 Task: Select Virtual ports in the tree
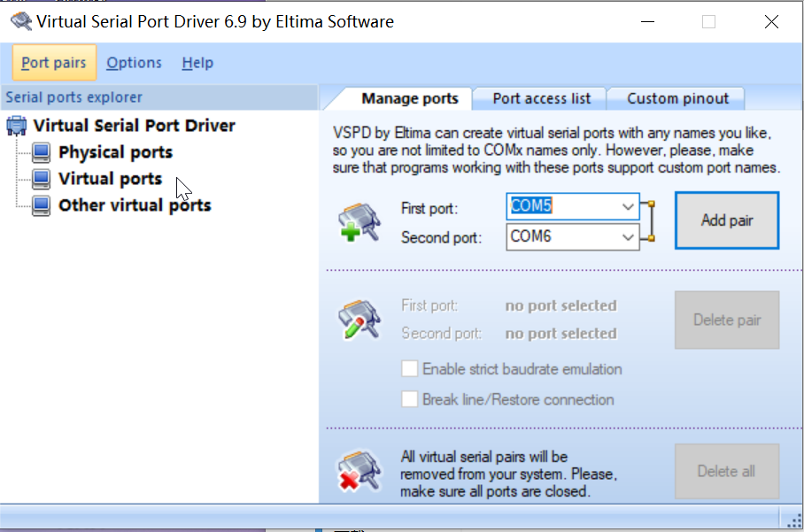point(111,179)
